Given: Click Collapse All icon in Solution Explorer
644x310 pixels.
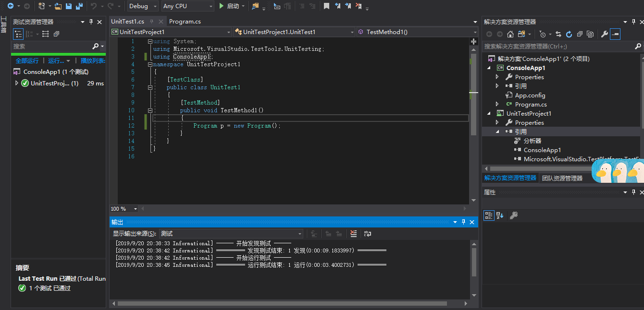Looking at the screenshot, I should click(580, 34).
